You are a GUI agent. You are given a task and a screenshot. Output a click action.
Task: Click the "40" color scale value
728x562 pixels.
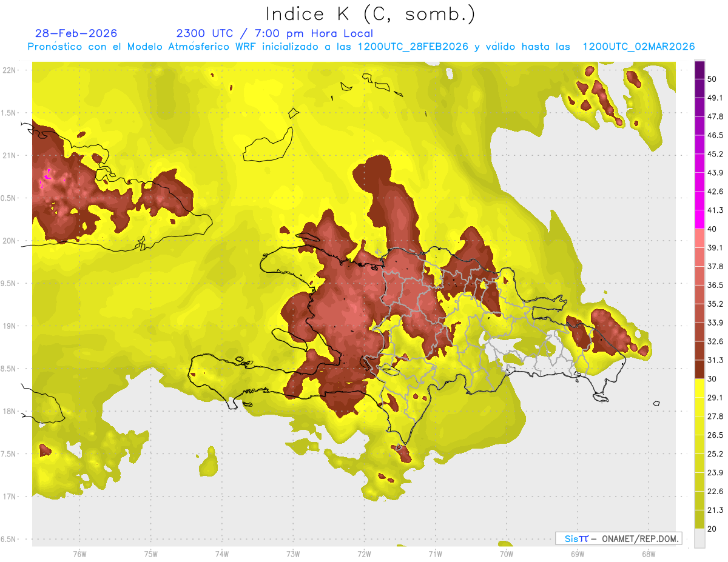tap(712, 229)
